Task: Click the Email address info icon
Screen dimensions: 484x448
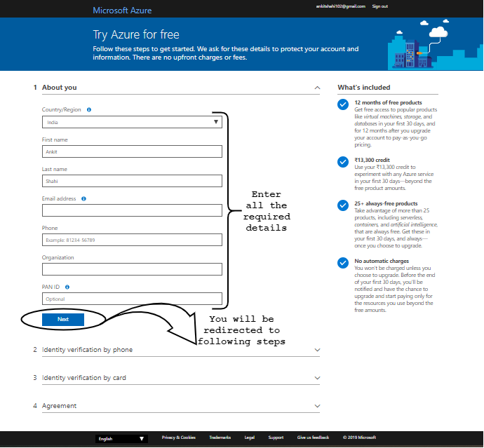Action: 83,198
